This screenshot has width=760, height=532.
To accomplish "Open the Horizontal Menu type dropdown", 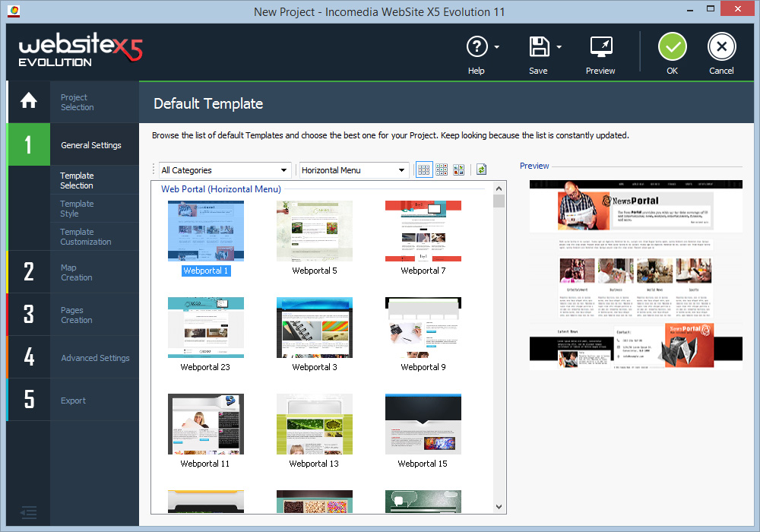I will pos(353,169).
